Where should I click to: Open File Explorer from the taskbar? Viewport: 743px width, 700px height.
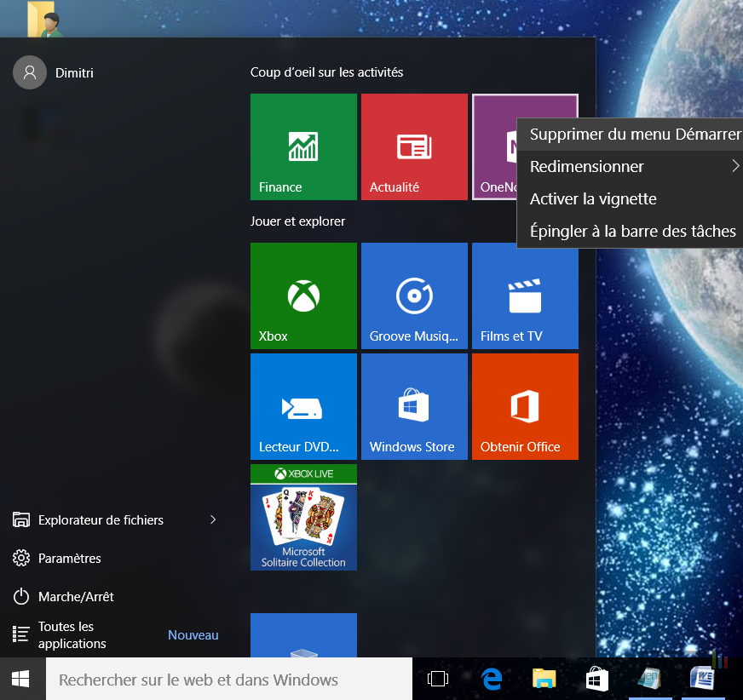pos(544,679)
